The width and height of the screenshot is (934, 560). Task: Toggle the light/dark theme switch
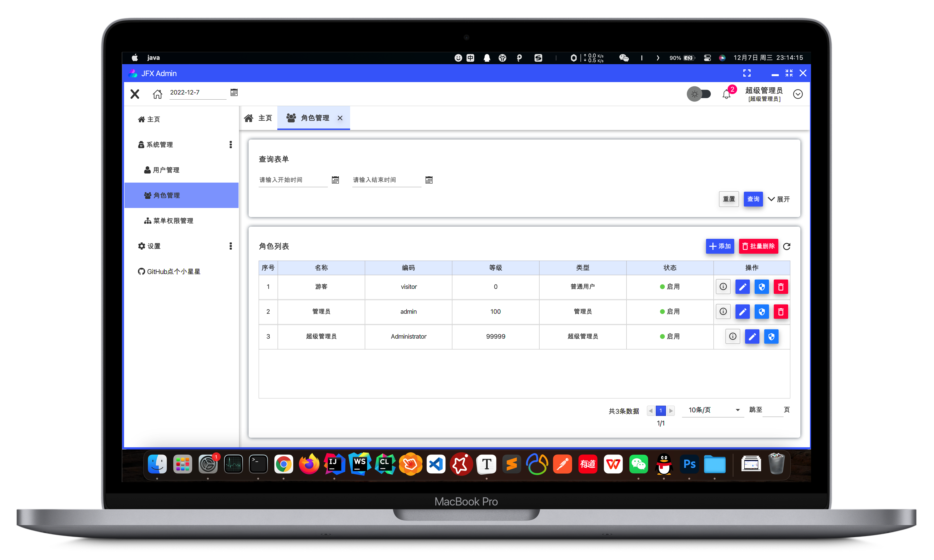pos(699,94)
